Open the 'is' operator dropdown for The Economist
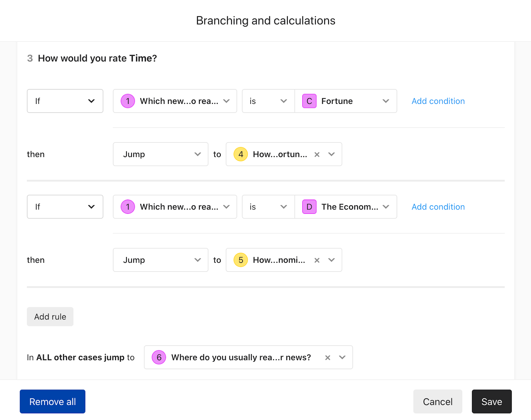Viewport: 531px width, 420px height. coord(268,207)
